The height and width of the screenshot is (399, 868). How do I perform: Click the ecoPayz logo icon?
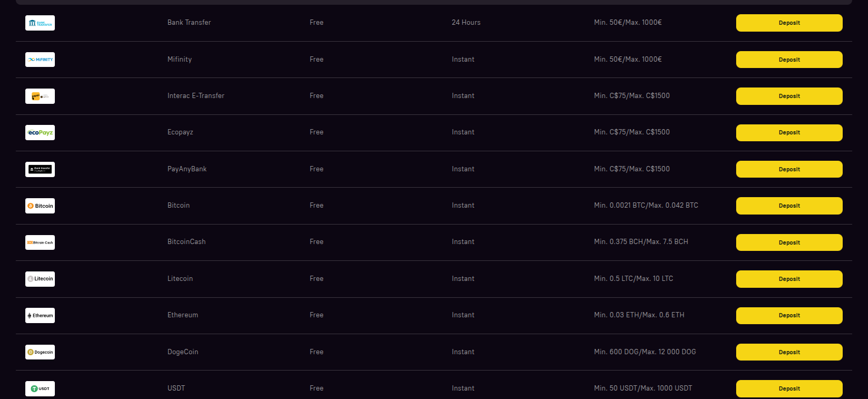(40, 133)
